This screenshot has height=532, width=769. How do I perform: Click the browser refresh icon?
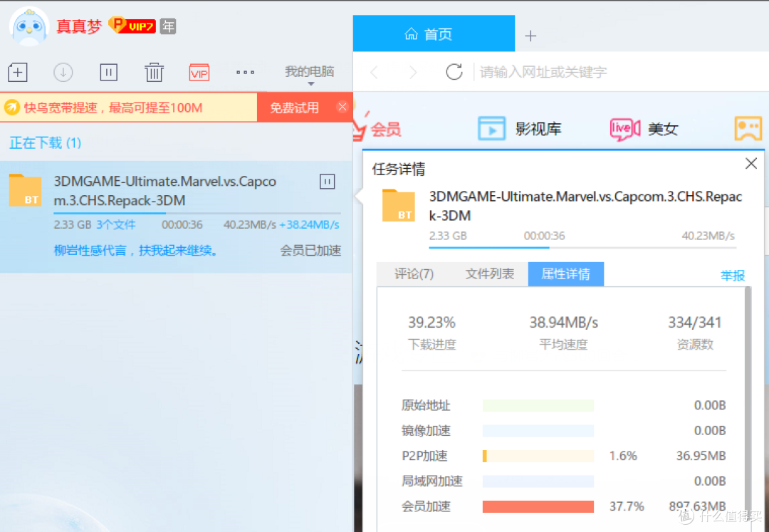click(454, 72)
